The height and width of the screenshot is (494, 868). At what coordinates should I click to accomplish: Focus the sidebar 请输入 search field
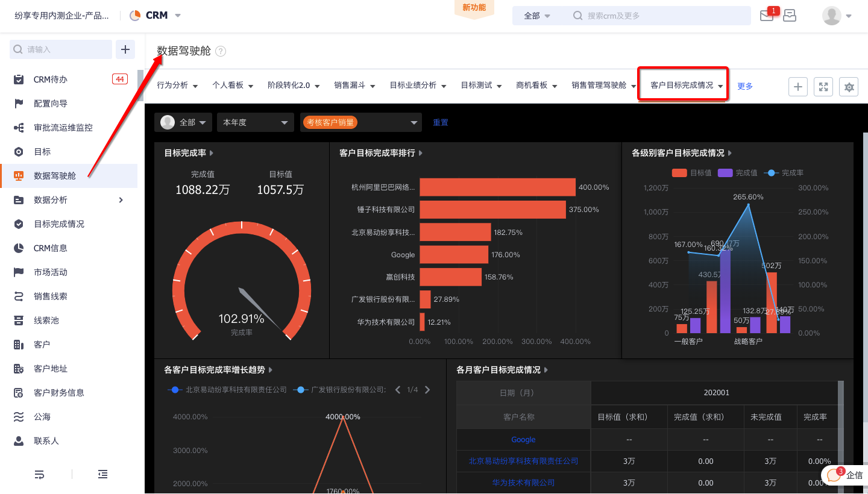pos(61,49)
